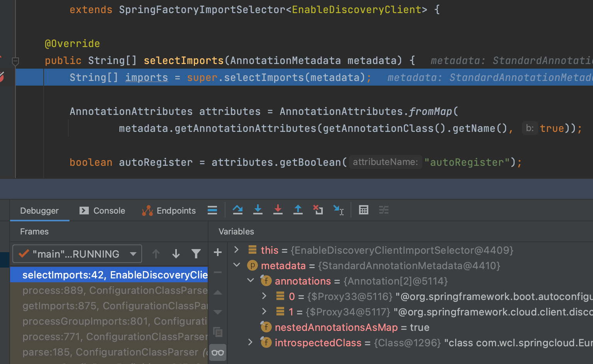Viewport: 593px width, 364px height.
Task: Click the selectImports method name in declaration
Action: tap(184, 61)
